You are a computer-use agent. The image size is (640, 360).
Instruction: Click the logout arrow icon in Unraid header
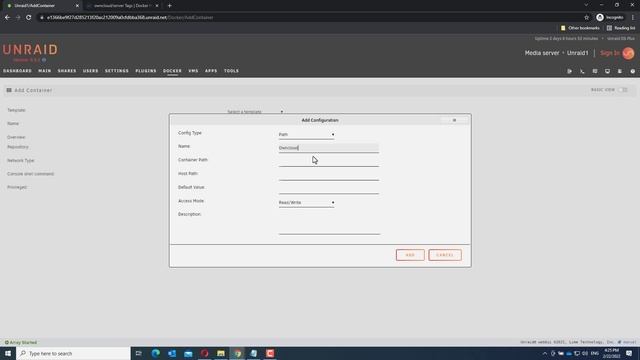569,71
